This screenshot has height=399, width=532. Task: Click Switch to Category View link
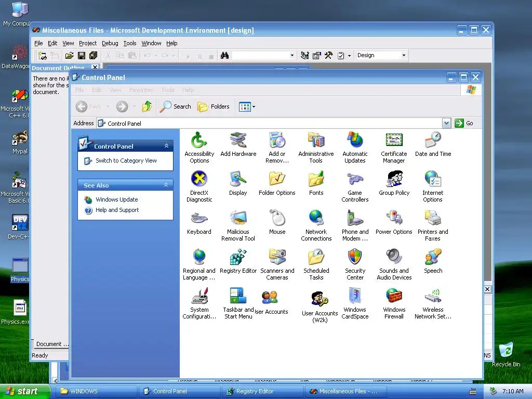pyautogui.click(x=126, y=161)
